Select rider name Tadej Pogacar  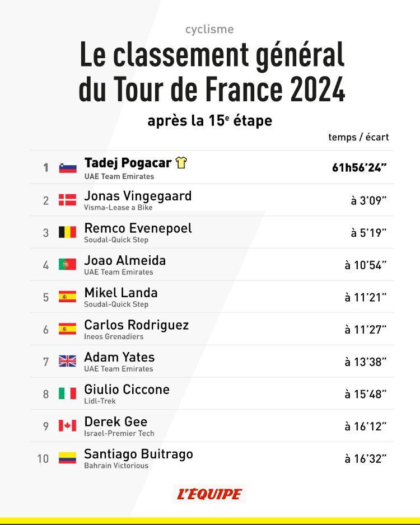(x=128, y=163)
